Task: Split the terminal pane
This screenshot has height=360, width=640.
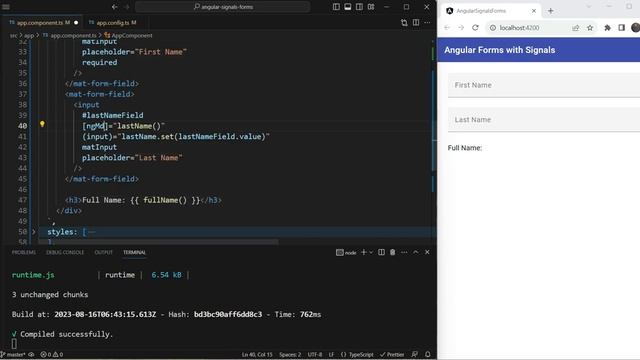Action: (x=381, y=252)
